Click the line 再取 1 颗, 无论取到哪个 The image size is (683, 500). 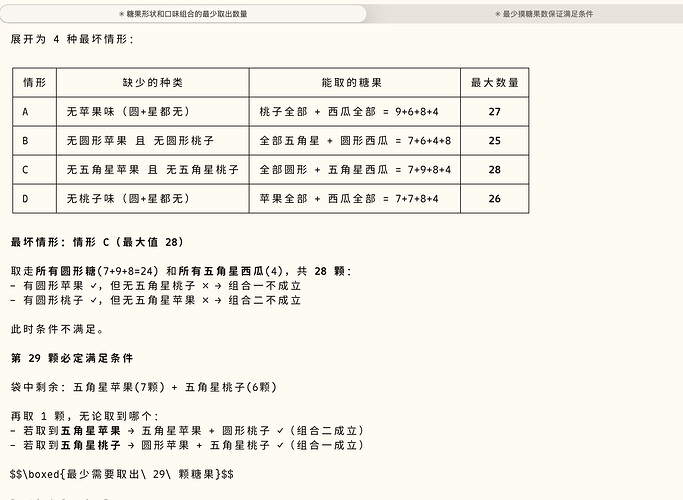[x=85, y=416]
